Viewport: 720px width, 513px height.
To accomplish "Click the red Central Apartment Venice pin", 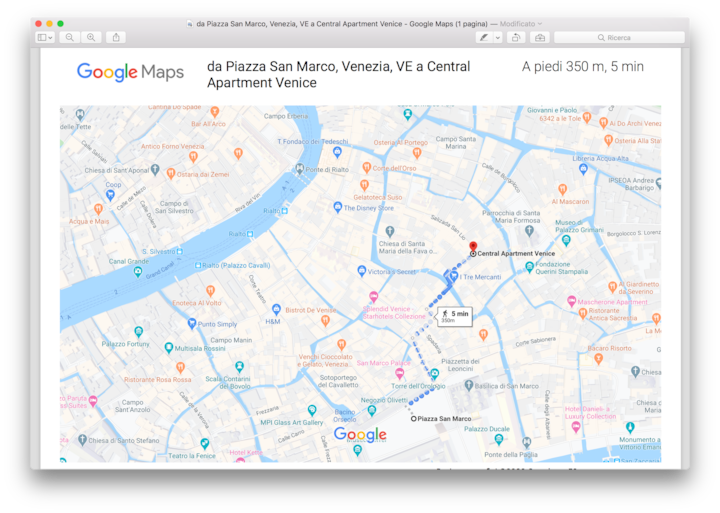I will coord(473,245).
